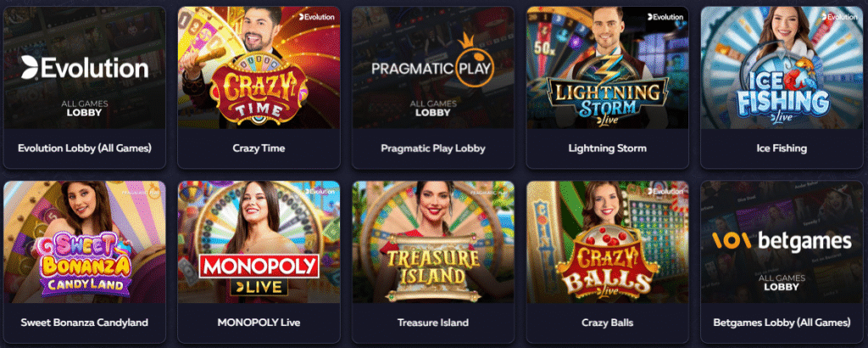Viewport: 868px width, 348px height.
Task: Launch Lightning Storm game thumbnail
Action: pyautogui.click(x=607, y=68)
